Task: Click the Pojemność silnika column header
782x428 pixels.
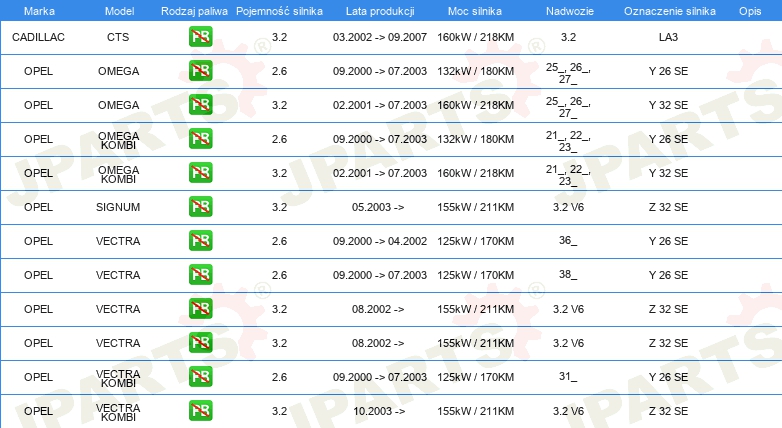Action: (279, 11)
